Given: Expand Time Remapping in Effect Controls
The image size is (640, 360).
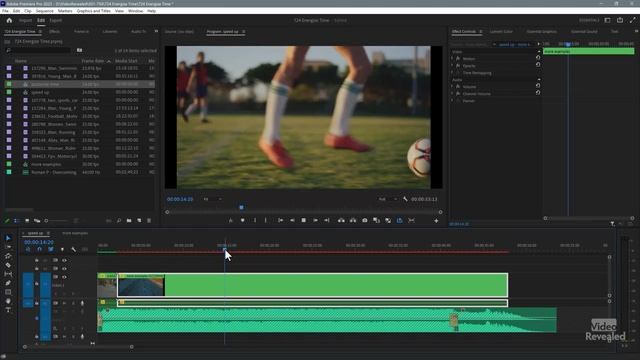Looking at the screenshot, I should click(452, 73).
